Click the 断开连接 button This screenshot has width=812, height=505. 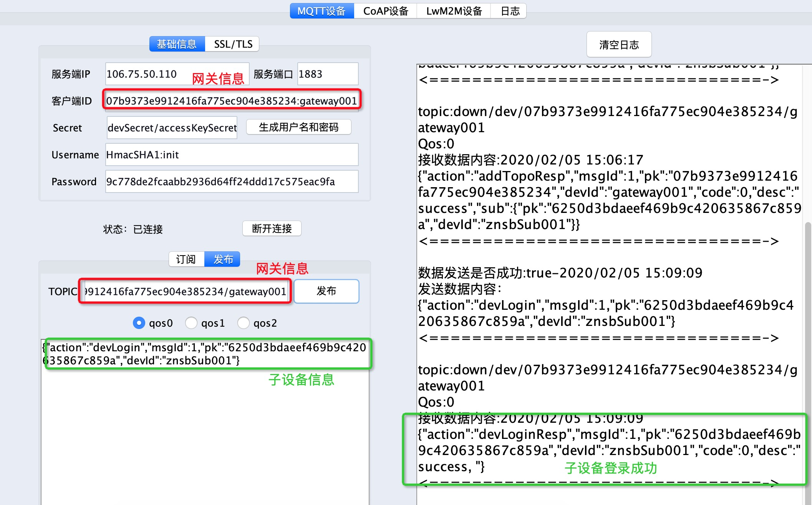click(272, 229)
